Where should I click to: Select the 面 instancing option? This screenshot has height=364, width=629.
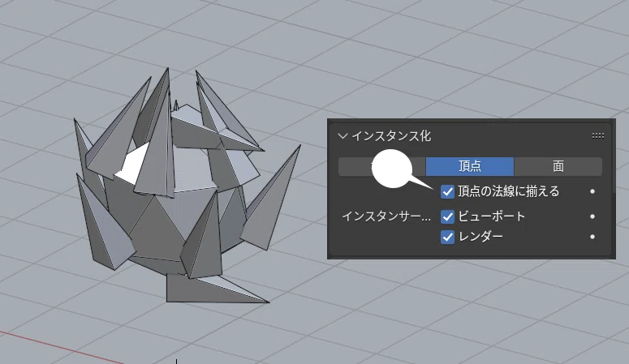click(558, 166)
